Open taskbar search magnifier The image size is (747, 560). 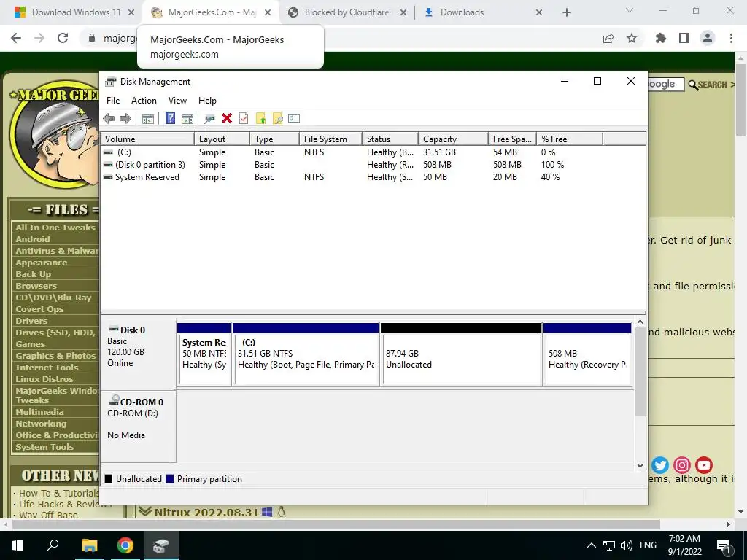[x=53, y=545]
